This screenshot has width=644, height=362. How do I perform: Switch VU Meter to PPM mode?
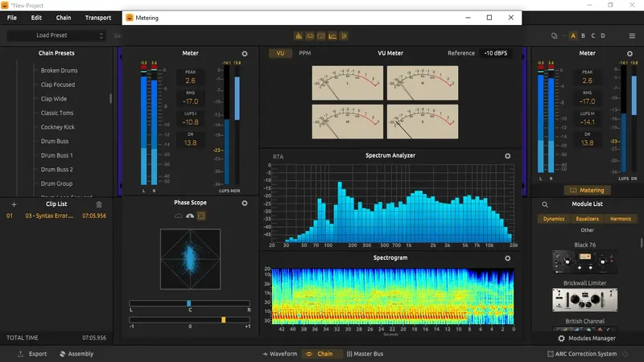(305, 53)
